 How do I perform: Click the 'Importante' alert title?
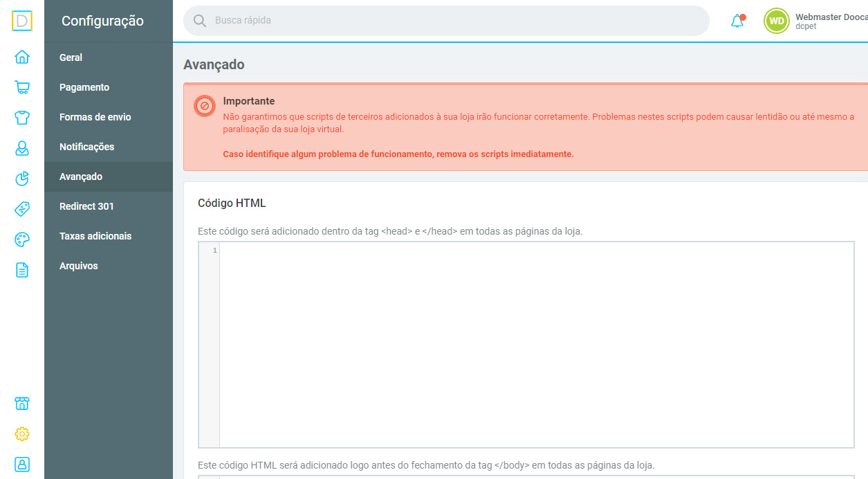click(x=249, y=101)
